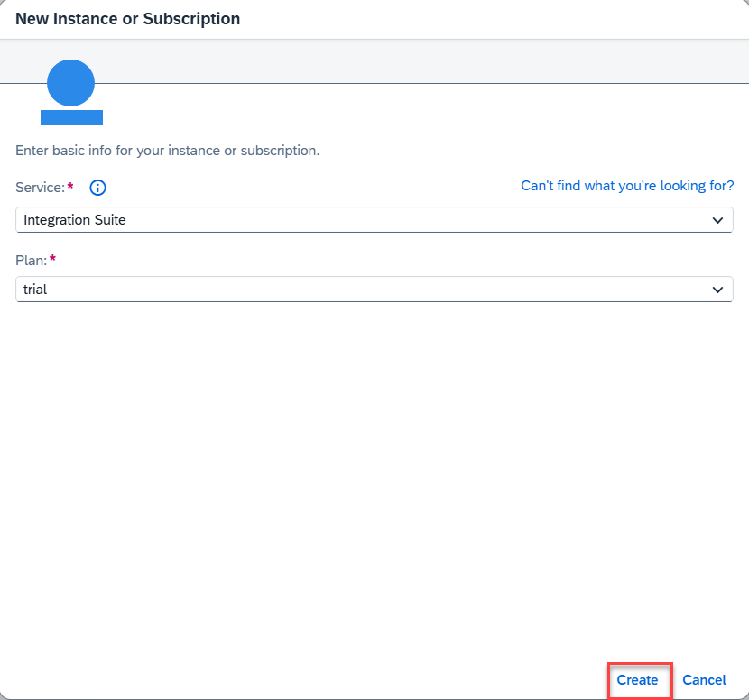
Task: Click the Create button
Action: tap(637, 680)
